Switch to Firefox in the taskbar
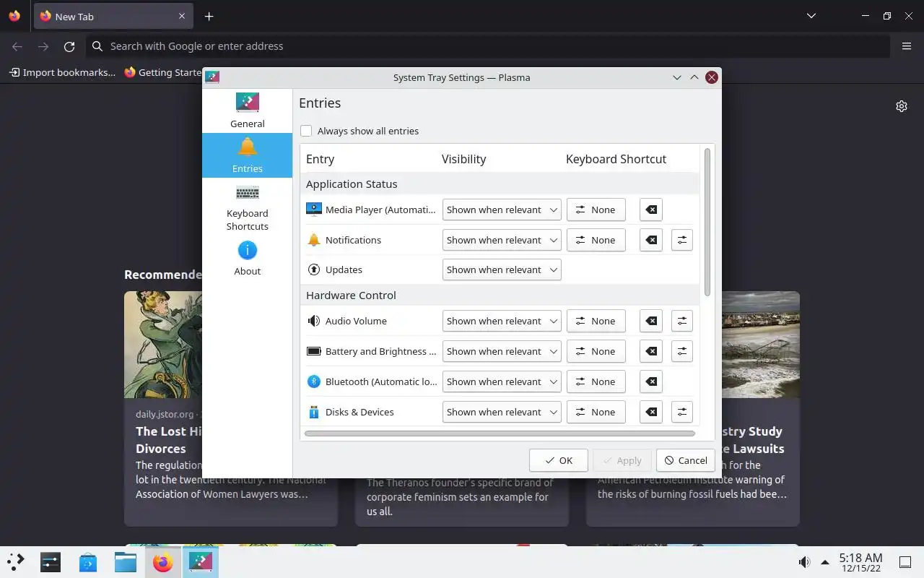The image size is (924, 578). [x=163, y=561]
